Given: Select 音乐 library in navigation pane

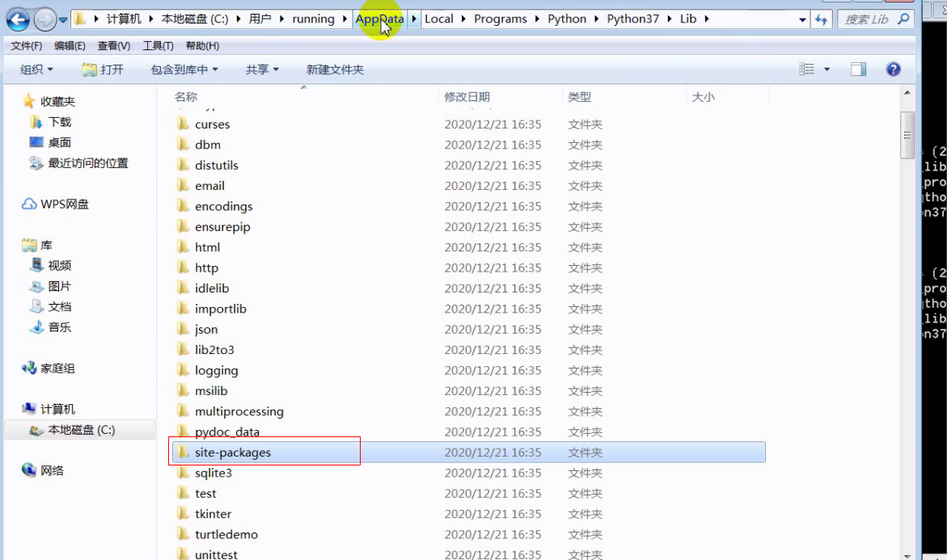Looking at the screenshot, I should pos(59,327).
